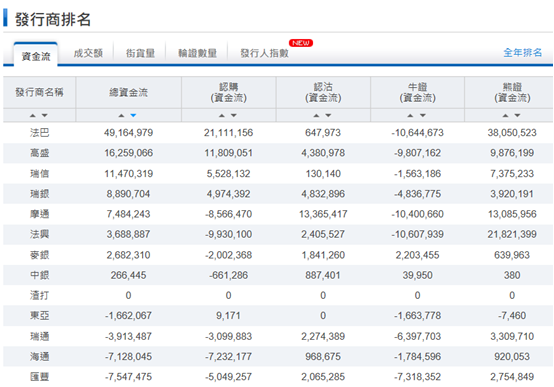The width and height of the screenshot is (554, 387).
Task: Open the 發行人指數 tab
Action: (x=264, y=53)
